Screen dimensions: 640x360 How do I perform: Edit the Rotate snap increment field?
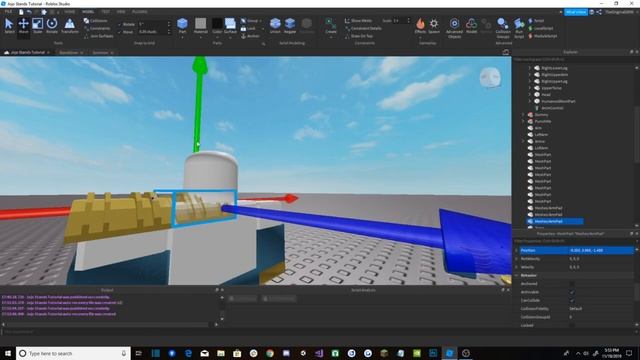pyautogui.click(x=152, y=24)
